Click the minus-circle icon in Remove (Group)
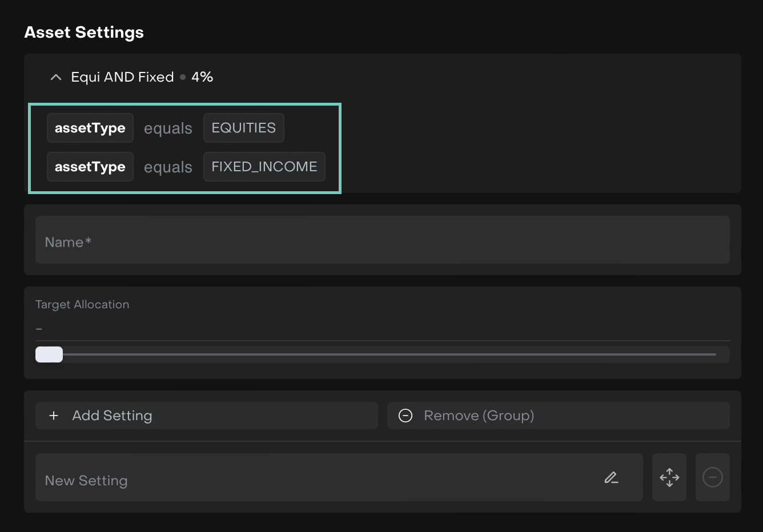This screenshot has width=763, height=532. [405, 416]
